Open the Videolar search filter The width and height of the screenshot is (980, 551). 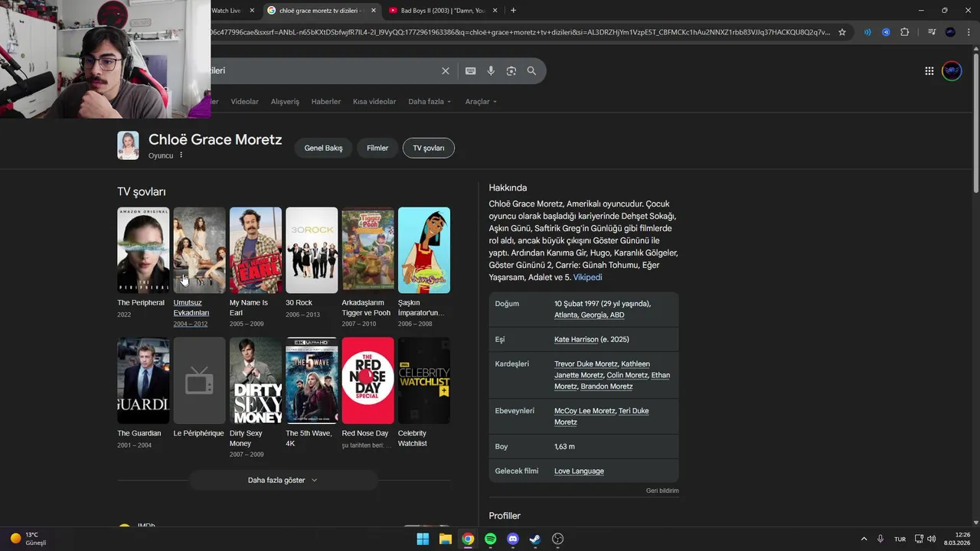coord(245,102)
